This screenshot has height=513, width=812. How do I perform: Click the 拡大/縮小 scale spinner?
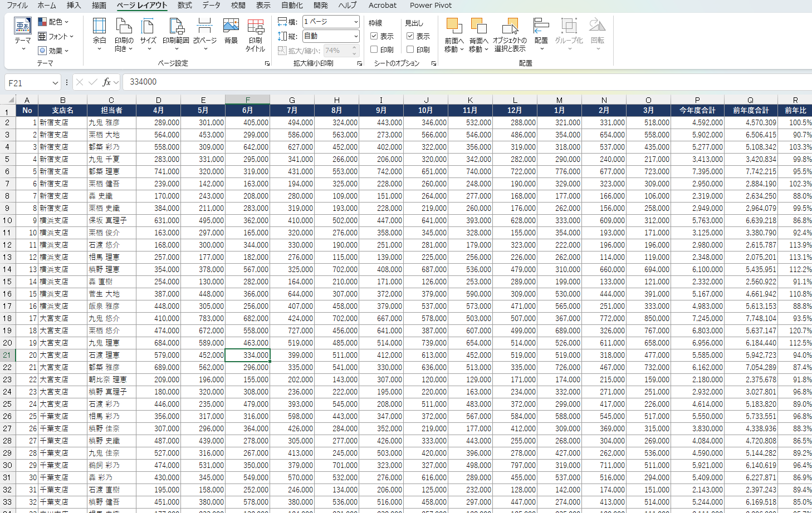(x=354, y=51)
